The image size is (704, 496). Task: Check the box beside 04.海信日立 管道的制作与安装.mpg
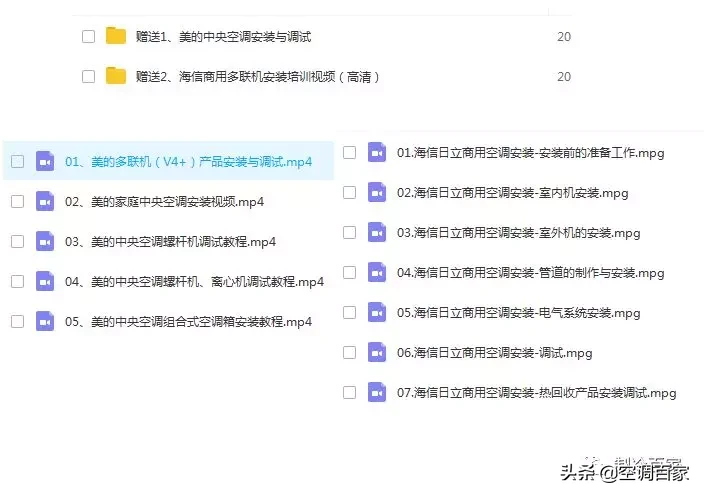[x=349, y=272]
